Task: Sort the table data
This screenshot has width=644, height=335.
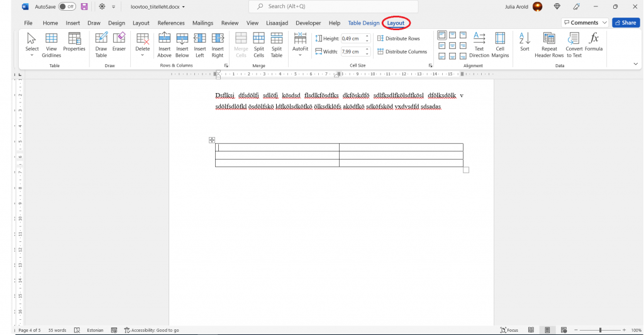Action: [x=525, y=42]
